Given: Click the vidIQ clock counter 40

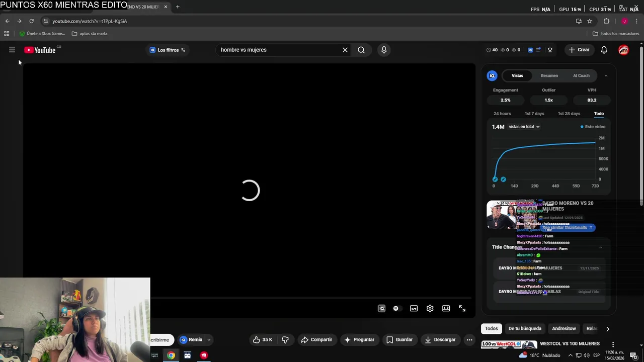Looking at the screenshot, I should pyautogui.click(x=492, y=50).
